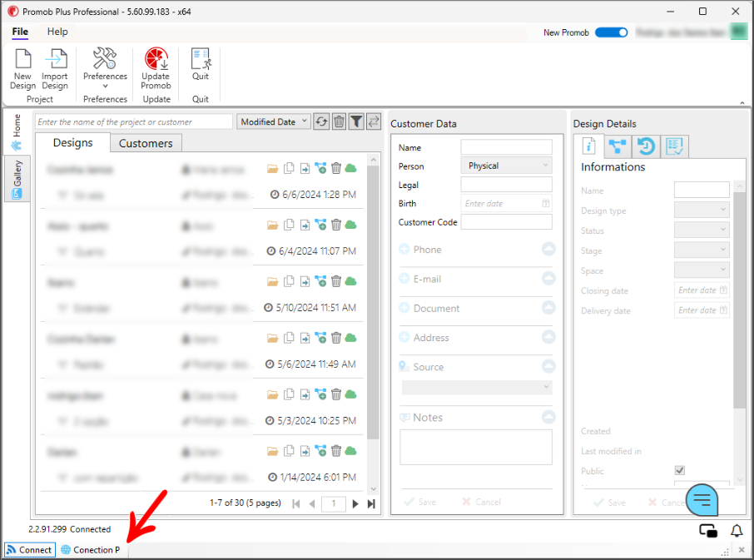
Task: Open the notifications bell
Action: [737, 531]
